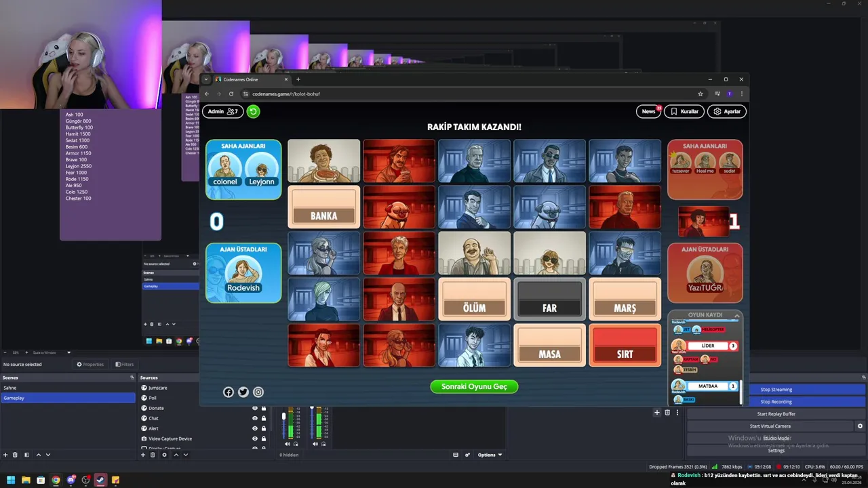Open the Admin players menu
Viewport: 868px width, 488px height.
[x=222, y=111]
